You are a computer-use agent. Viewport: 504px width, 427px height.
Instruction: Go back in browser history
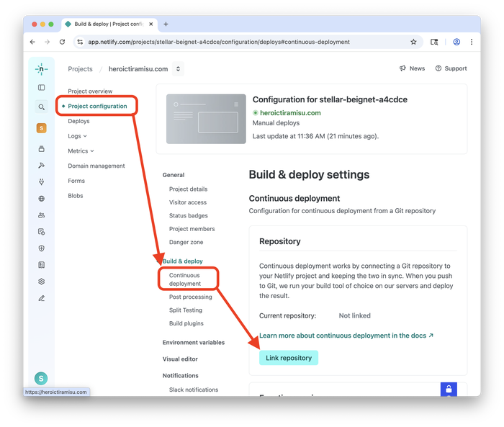(x=32, y=42)
